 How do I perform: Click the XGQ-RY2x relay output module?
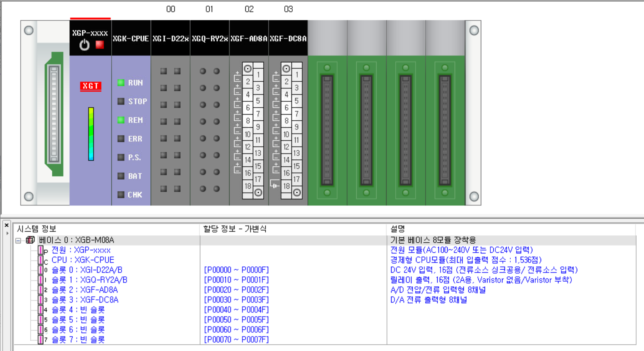pos(209,124)
